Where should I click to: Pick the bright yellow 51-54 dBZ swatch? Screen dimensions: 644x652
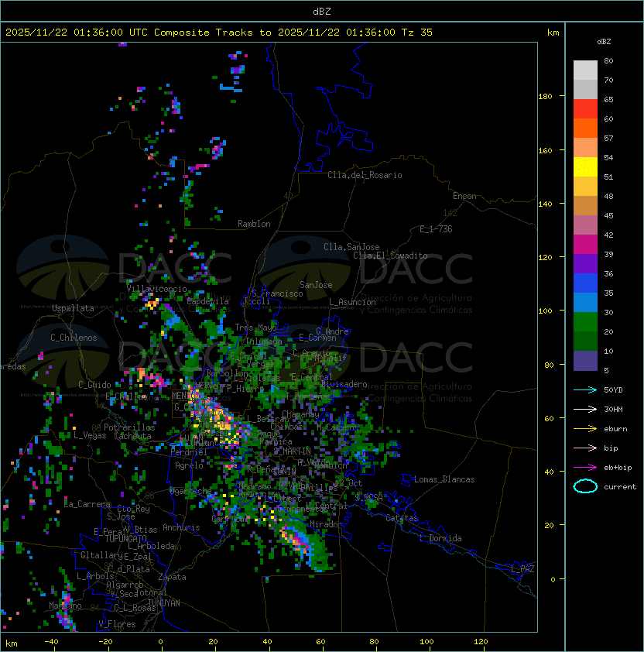click(585, 166)
